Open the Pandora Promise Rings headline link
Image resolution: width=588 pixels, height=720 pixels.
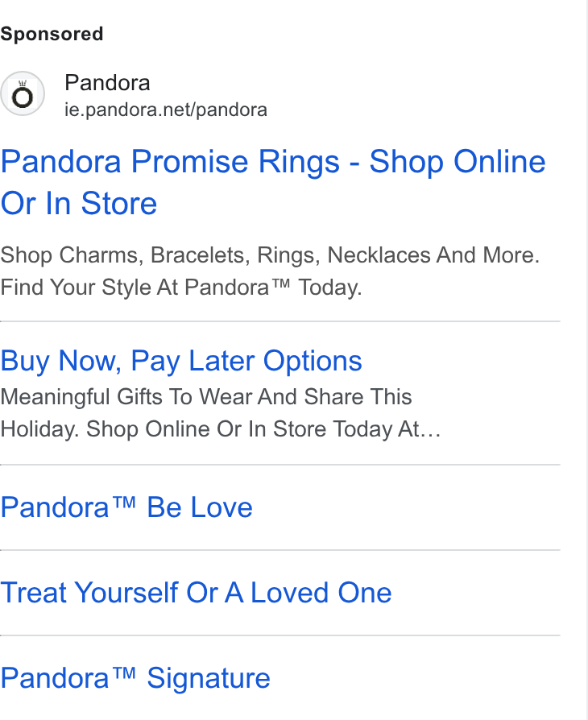273,182
